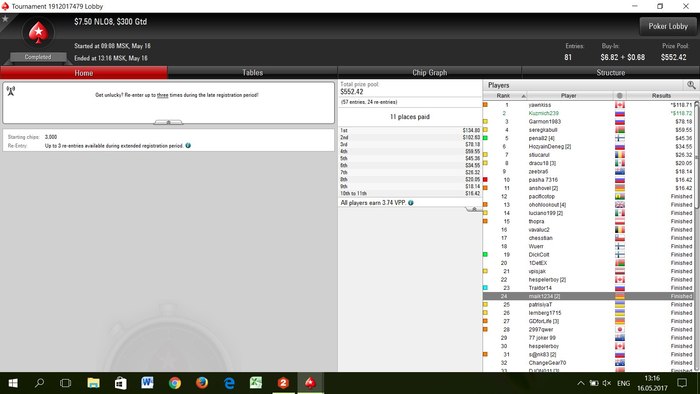Select player Garmon1983
Viewport: 700px width, 394px height.
point(588,121)
